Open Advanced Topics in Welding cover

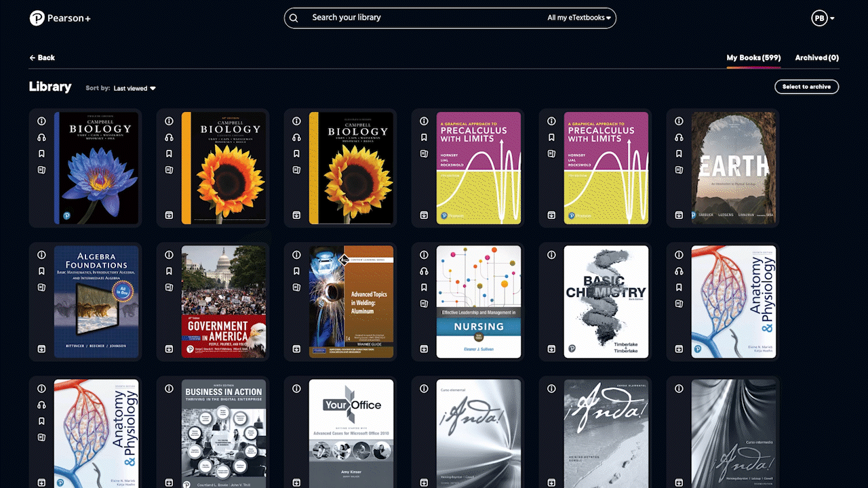(351, 302)
